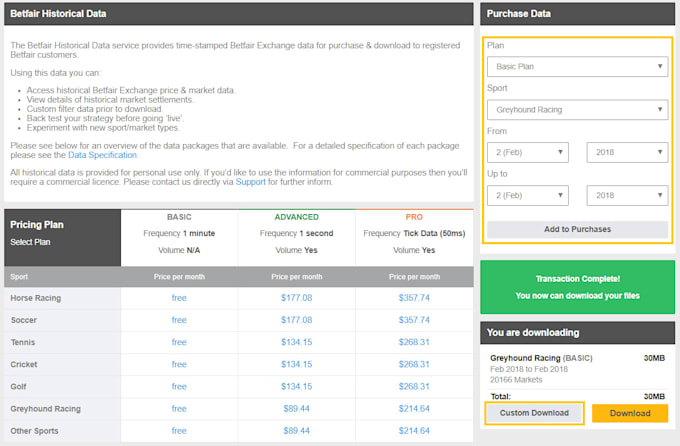This screenshot has width=680, height=446.
Task: Click Tennis pro price $268.31
Action: (x=414, y=342)
